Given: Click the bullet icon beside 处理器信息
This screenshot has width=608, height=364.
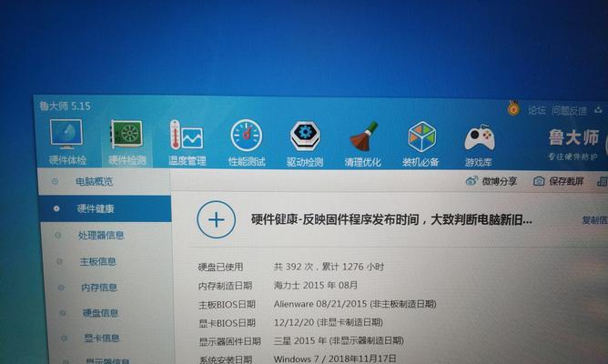Looking at the screenshot, I should coord(57,235).
